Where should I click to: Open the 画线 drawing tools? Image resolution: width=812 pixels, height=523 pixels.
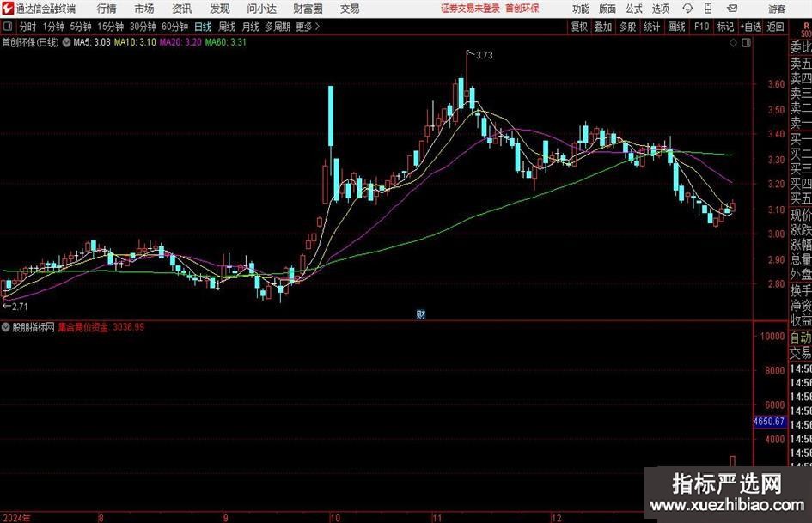[x=677, y=27]
